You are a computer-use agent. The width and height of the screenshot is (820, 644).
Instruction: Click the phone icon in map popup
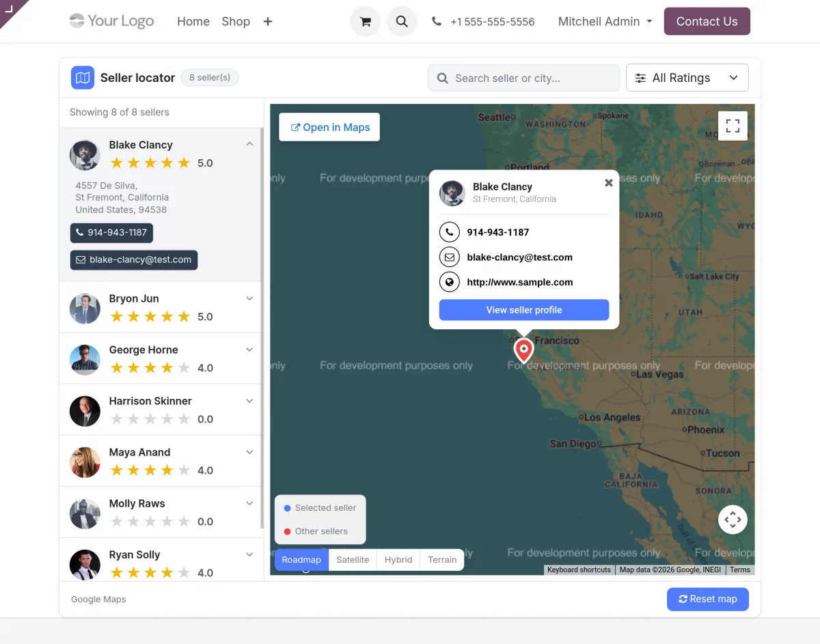(x=449, y=232)
